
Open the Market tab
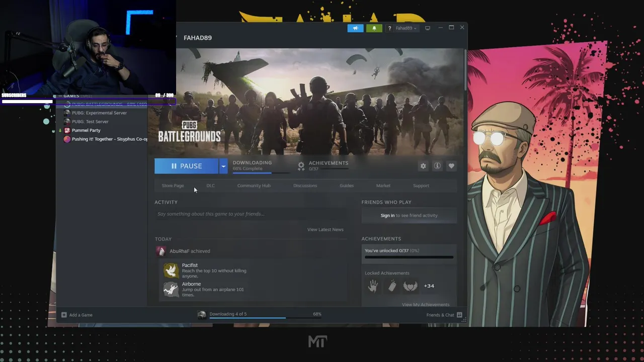[383, 186]
